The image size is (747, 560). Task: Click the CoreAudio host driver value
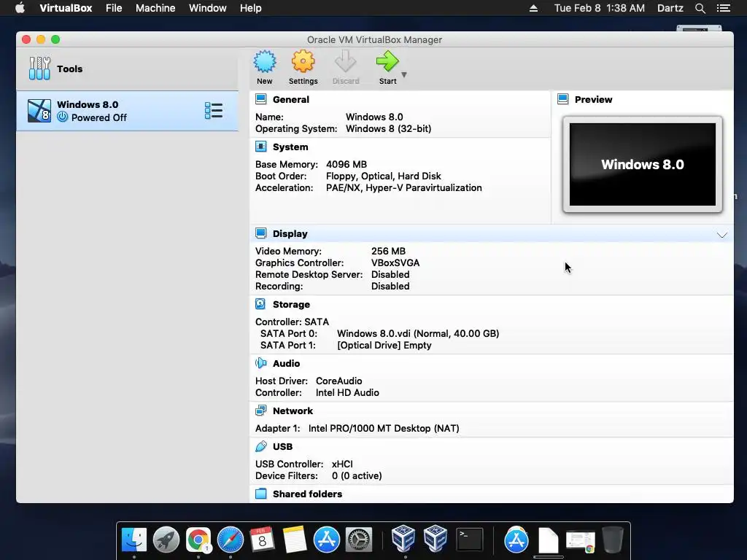[338, 381]
